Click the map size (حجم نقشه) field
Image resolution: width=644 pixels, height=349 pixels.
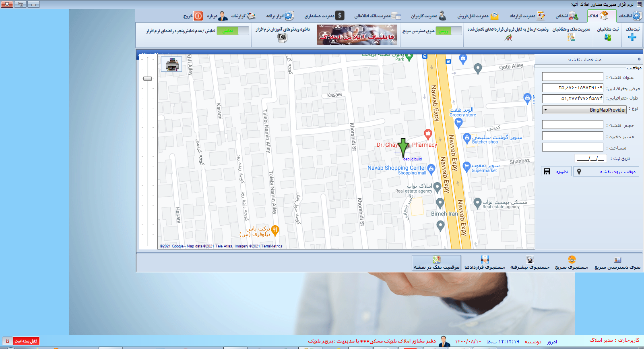[x=572, y=125]
